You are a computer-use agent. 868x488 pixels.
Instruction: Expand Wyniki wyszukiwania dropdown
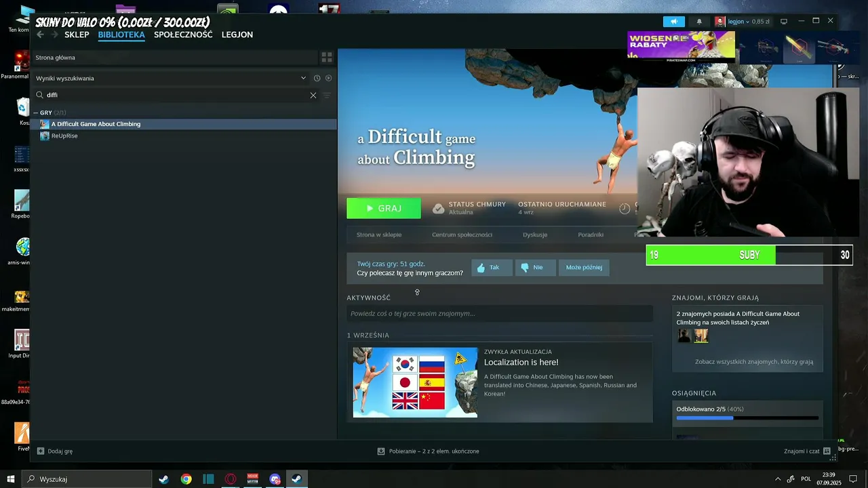click(303, 78)
